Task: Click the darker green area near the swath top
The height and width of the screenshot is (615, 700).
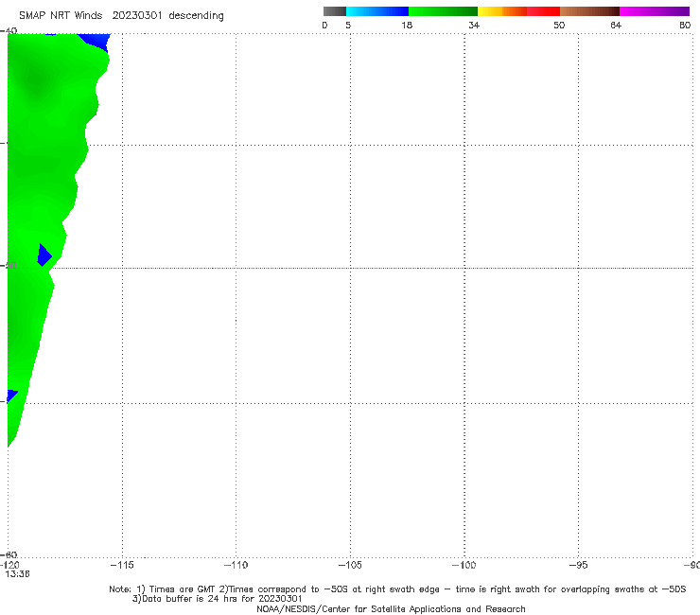Action: click(x=36, y=80)
